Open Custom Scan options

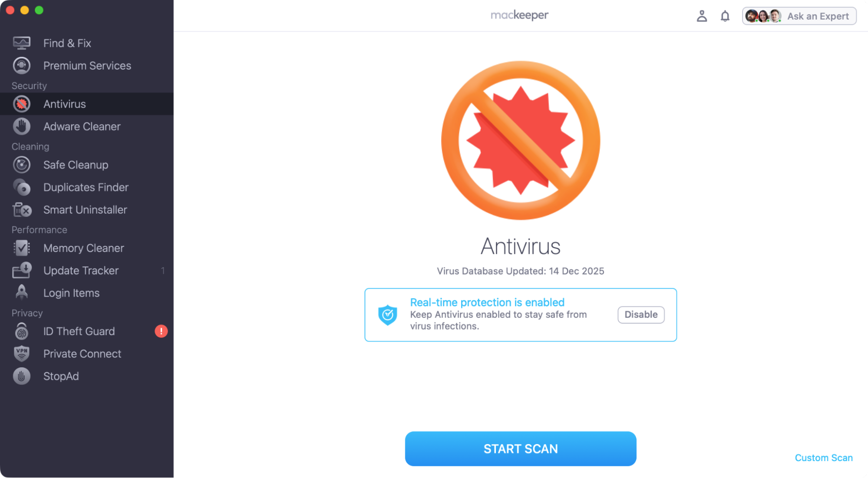[x=823, y=458]
